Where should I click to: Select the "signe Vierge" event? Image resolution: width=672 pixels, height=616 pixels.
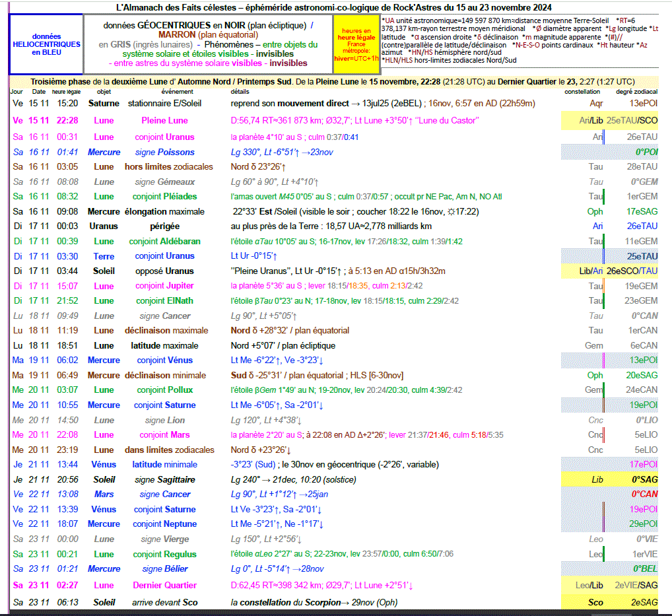(164, 539)
